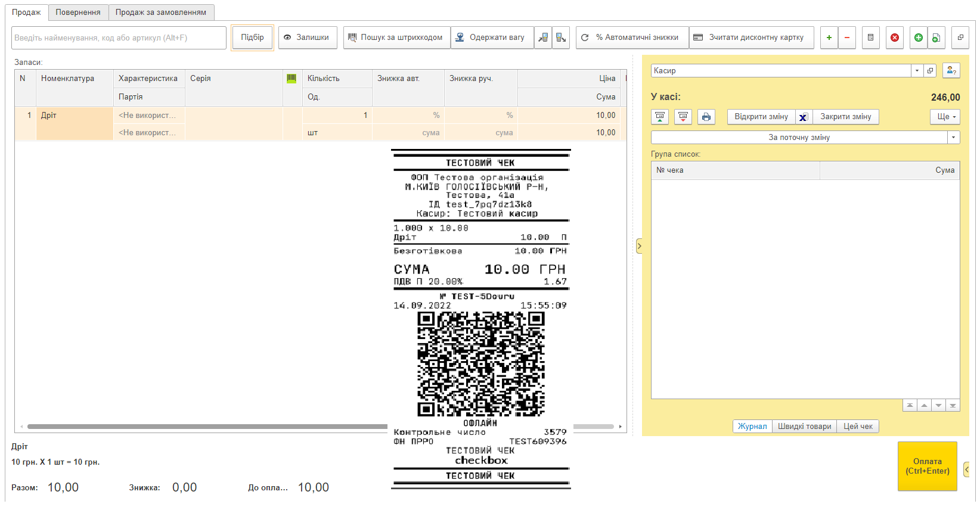Click cash deposit icon with green arrow

coord(660,117)
